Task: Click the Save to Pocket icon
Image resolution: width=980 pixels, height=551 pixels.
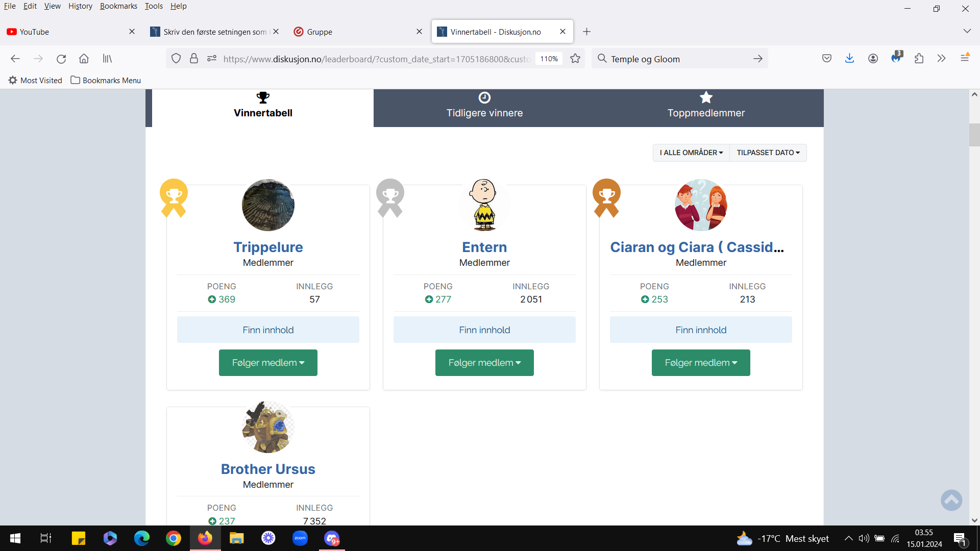Action: [x=827, y=59]
